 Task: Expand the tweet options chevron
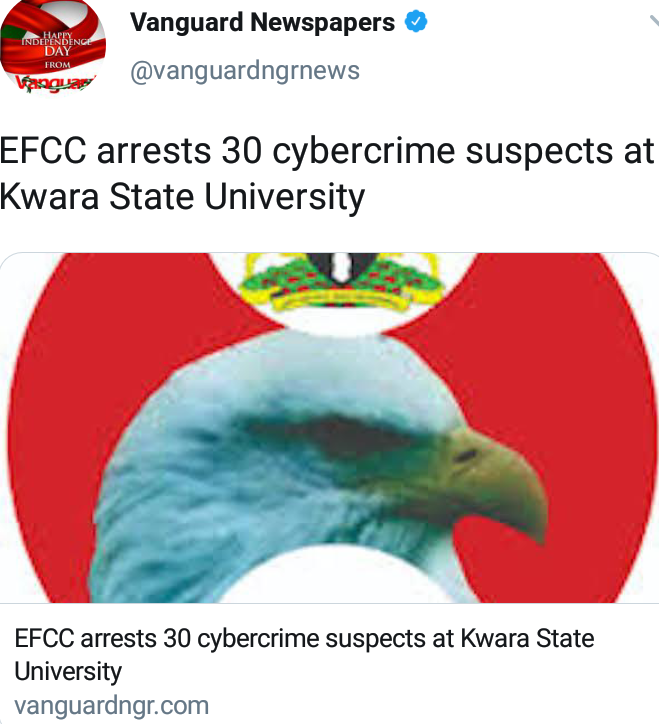point(654,22)
